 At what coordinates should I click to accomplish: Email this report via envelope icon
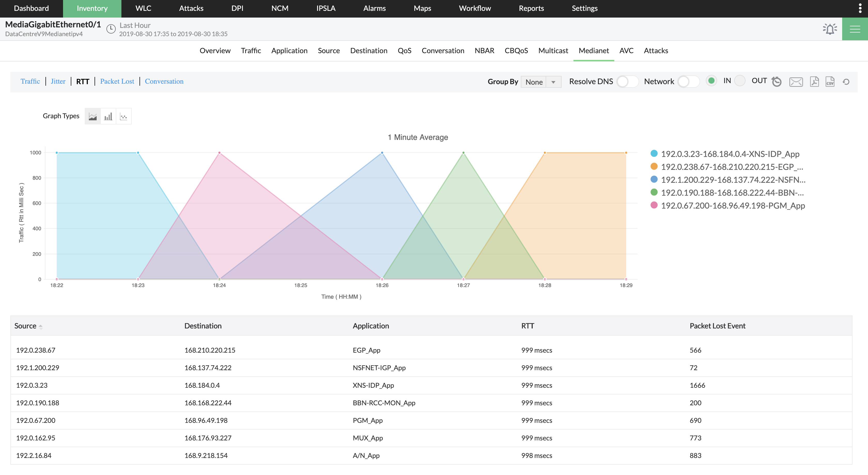tap(796, 82)
